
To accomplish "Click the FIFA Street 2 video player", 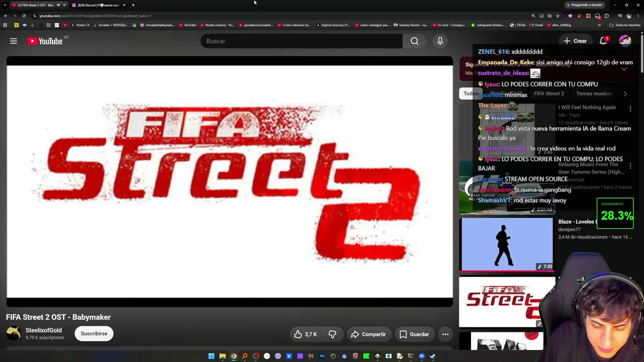I will click(229, 182).
